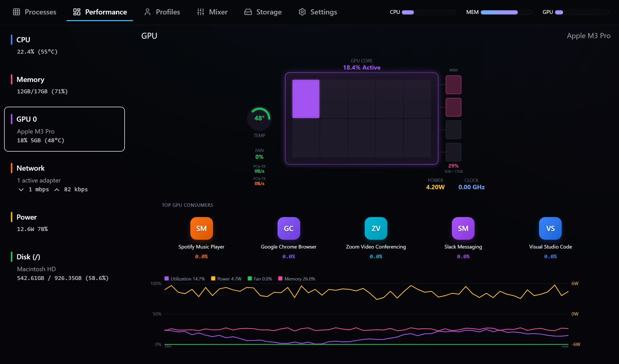Image resolution: width=619 pixels, height=364 pixels.
Task: Click the Performance tab
Action: tap(100, 12)
